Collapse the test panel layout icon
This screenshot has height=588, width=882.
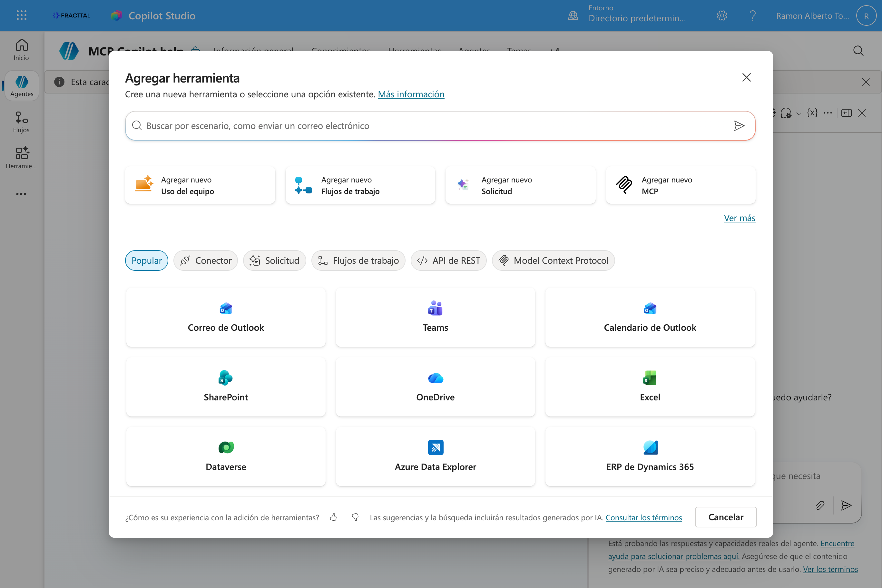pyautogui.click(x=846, y=113)
